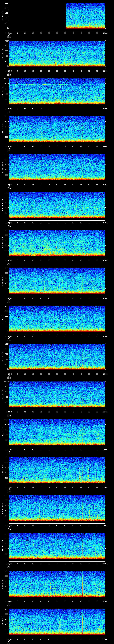
Task: Select the spectrogram panel starting at 11:10:00
Action: [57, 54]
